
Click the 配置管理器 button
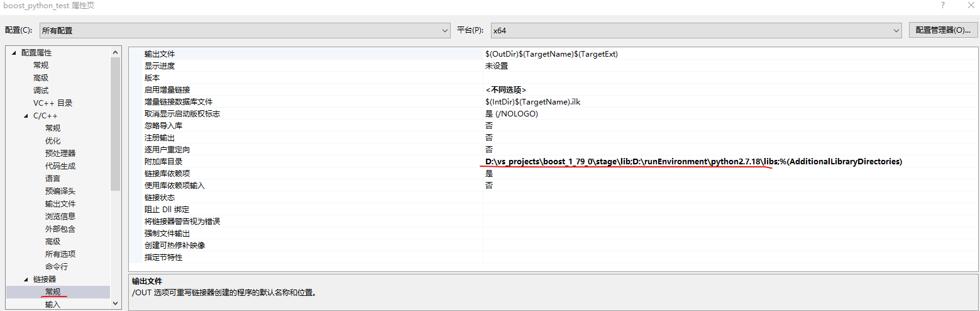[x=943, y=30]
